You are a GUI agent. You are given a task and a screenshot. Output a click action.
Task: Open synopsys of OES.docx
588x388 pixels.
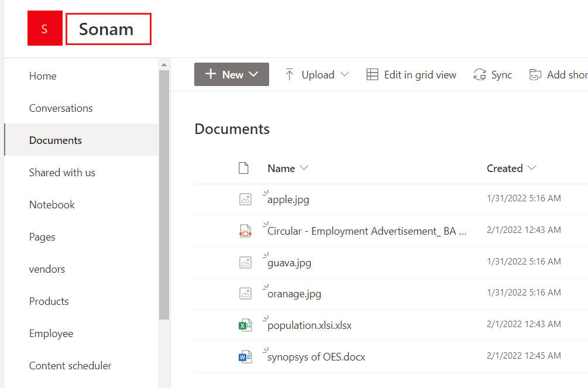tap(316, 357)
